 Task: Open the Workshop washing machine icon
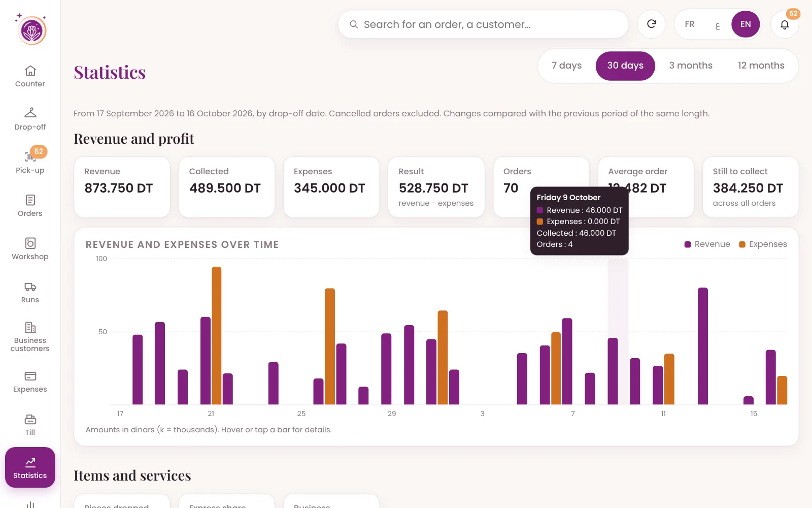(30, 243)
